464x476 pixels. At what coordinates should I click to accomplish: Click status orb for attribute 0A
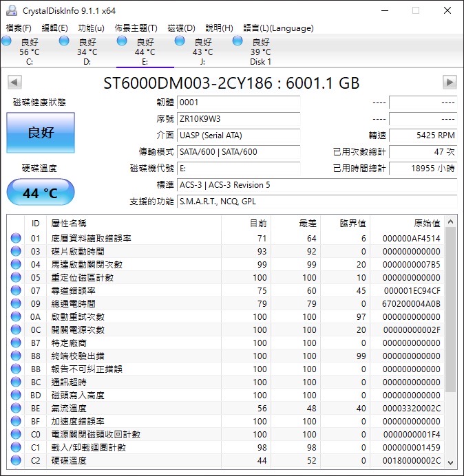[x=16, y=316]
